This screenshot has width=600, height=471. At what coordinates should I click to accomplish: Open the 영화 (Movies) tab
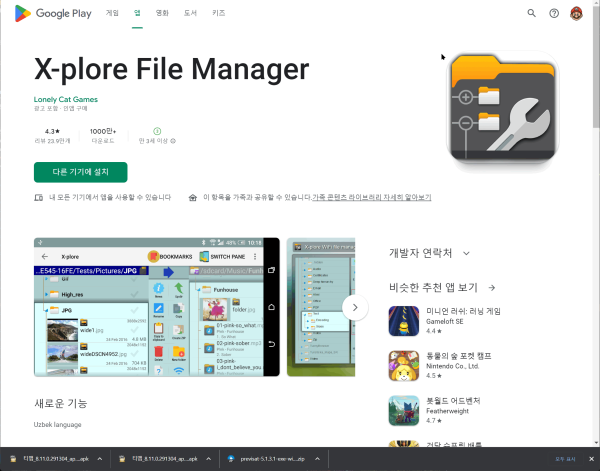[x=162, y=13]
